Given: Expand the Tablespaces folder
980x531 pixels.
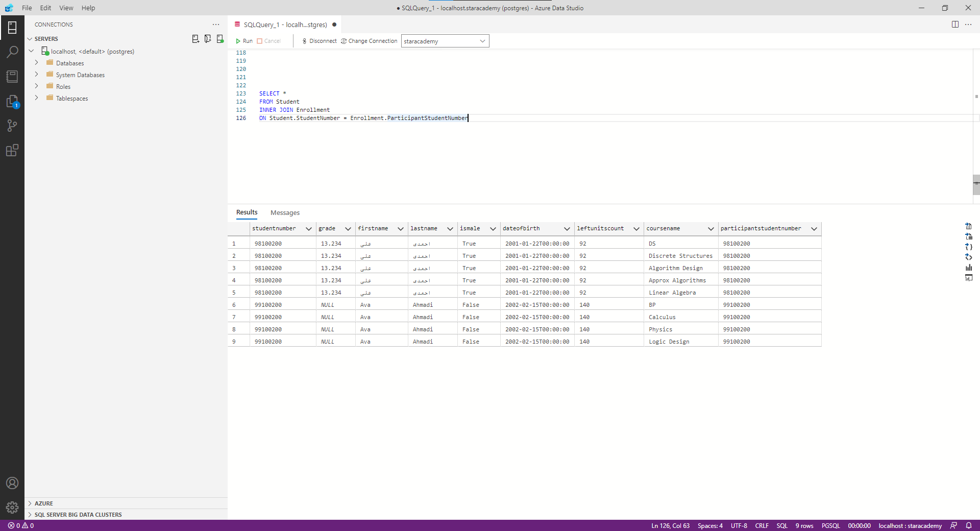Looking at the screenshot, I should (36, 98).
